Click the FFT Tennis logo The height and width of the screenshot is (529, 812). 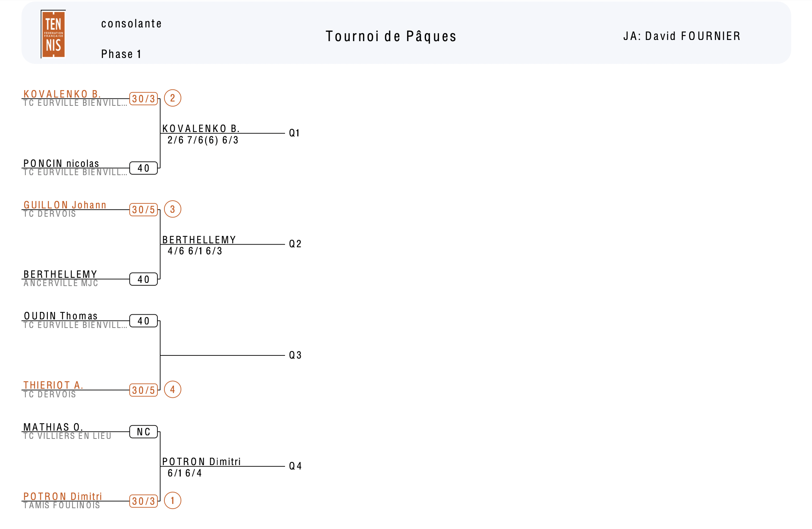click(53, 34)
